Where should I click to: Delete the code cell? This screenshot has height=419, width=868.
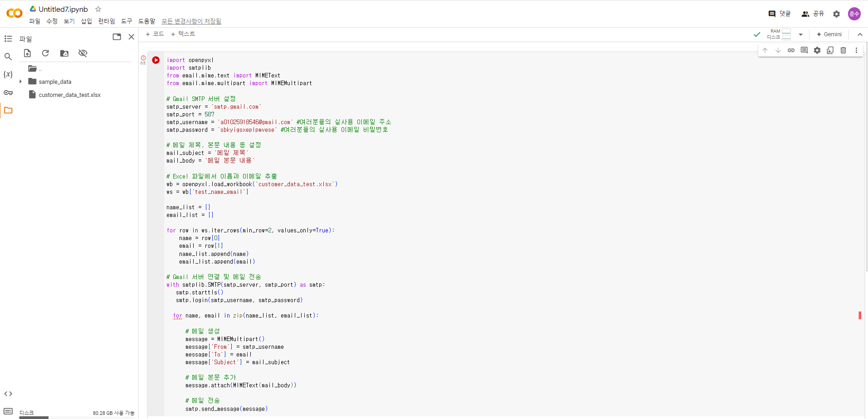(x=844, y=50)
